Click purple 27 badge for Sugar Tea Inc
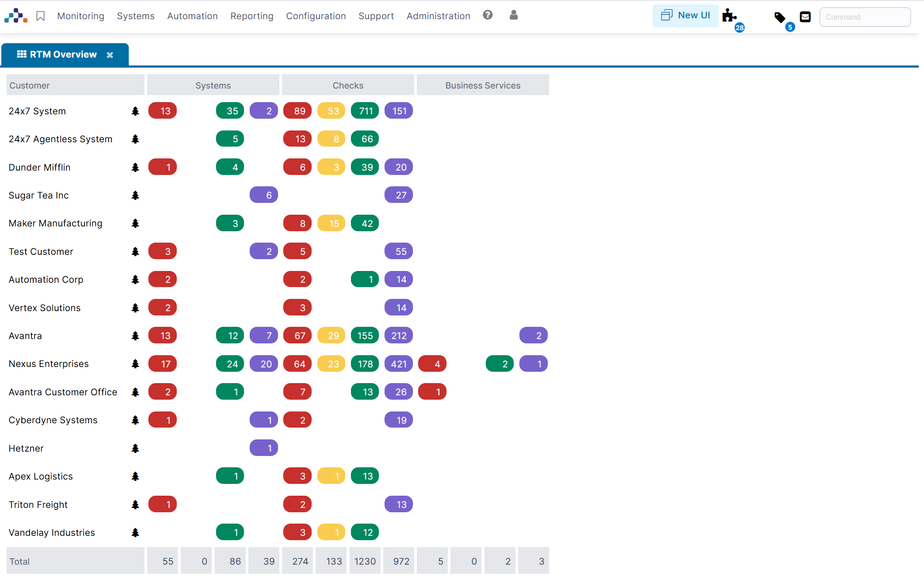The height and width of the screenshot is (586, 924). (x=398, y=195)
